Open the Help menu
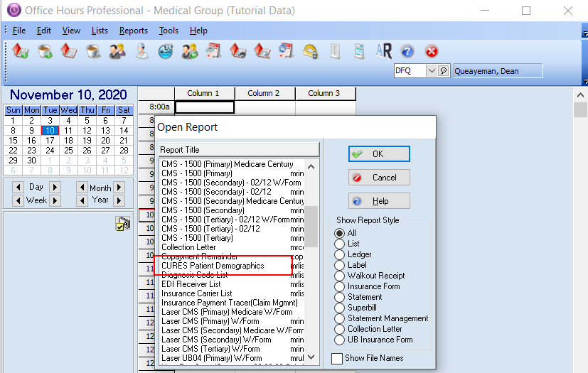 coord(198,31)
